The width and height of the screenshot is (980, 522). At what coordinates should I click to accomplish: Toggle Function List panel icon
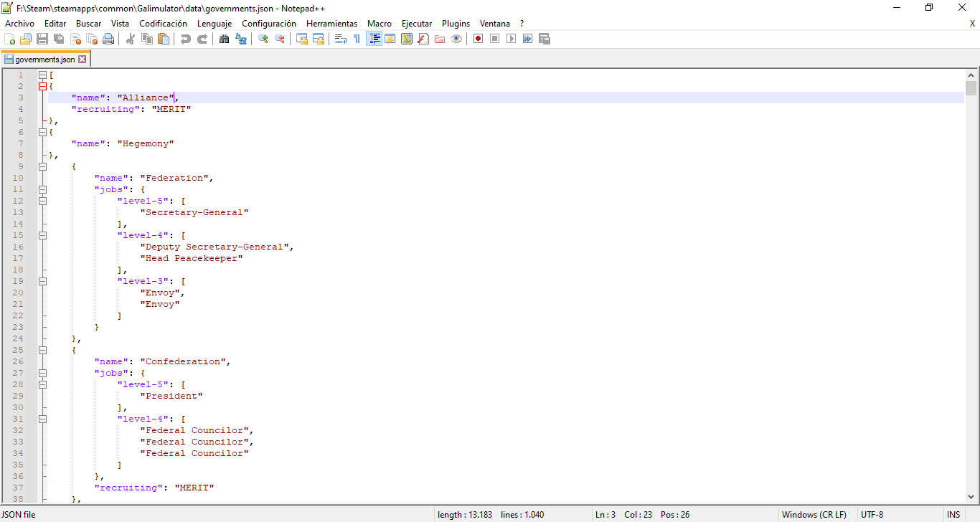pos(423,39)
